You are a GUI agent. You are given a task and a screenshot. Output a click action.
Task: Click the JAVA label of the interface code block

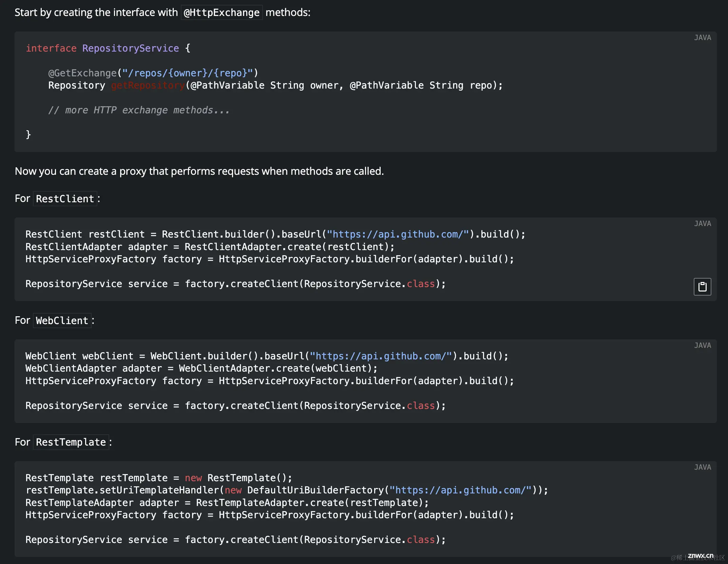click(x=702, y=38)
